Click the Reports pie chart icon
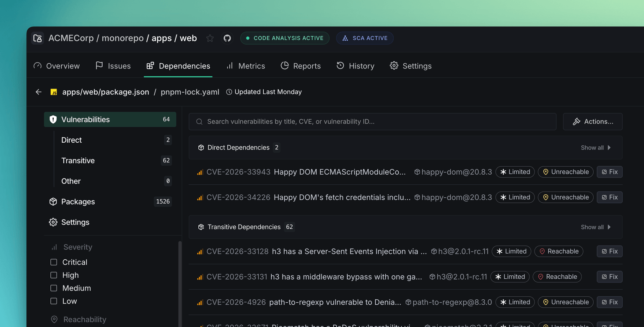The image size is (644, 327). point(285,65)
